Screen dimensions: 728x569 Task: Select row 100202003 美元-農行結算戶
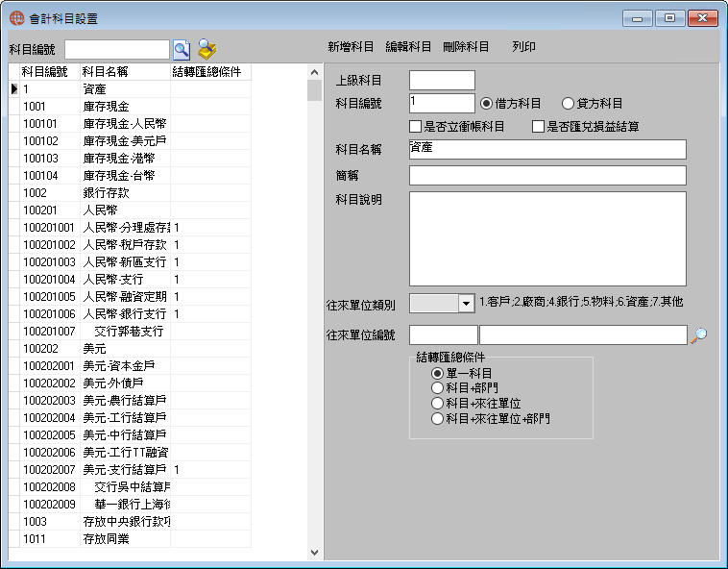(x=130, y=401)
